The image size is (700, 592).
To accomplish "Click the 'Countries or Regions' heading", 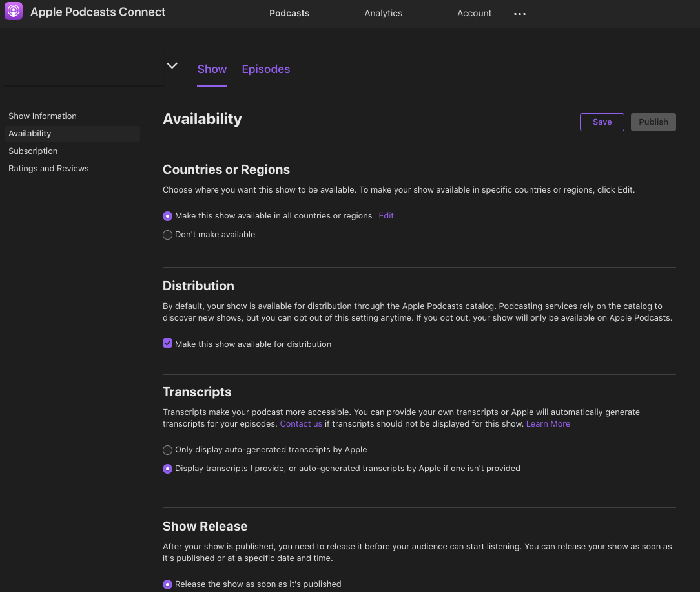I will pyautogui.click(x=227, y=170).
